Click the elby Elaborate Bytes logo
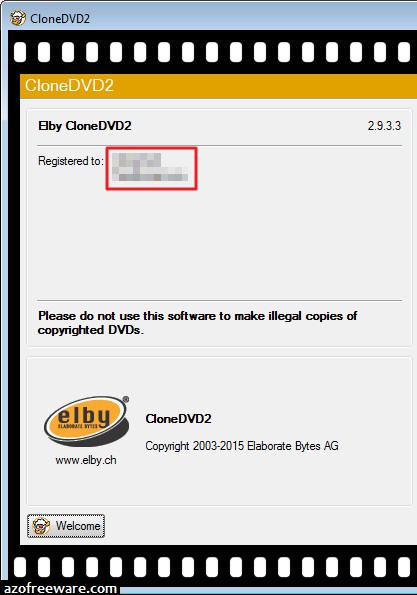This screenshot has height=595, width=417. (87, 421)
